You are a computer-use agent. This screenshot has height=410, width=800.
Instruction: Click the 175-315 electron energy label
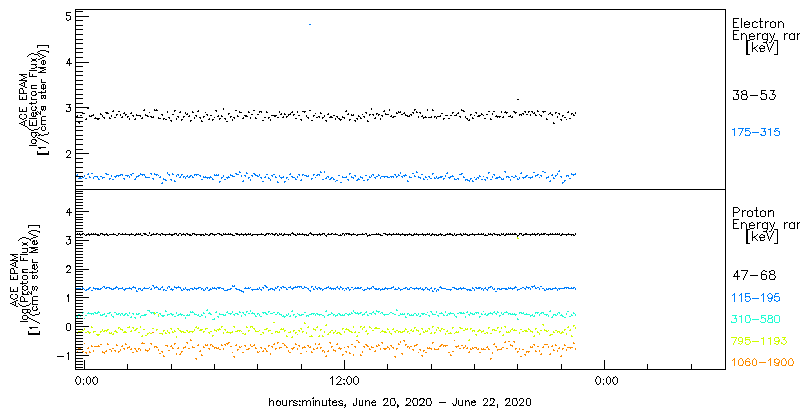click(756, 133)
